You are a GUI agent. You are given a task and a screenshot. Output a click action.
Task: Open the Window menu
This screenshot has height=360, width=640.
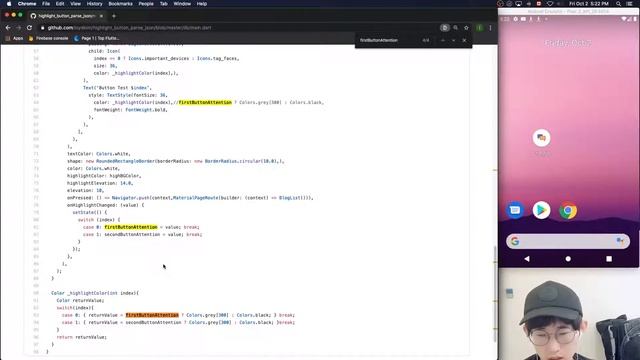182,4
